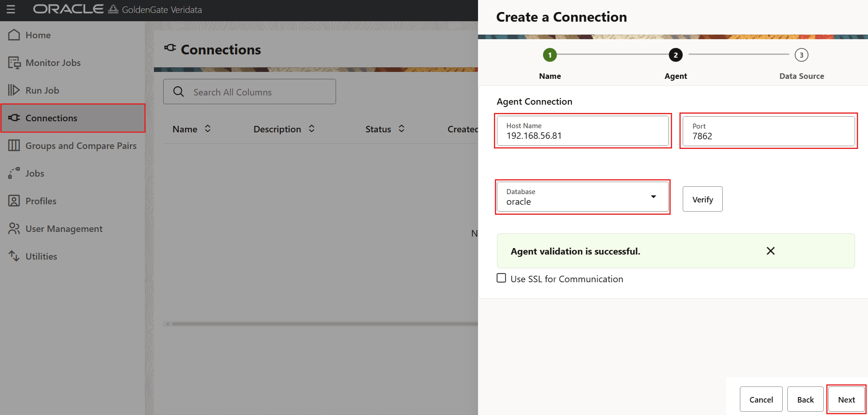Screen dimensions: 868x415
Task: Click the Verify button
Action: point(703,199)
